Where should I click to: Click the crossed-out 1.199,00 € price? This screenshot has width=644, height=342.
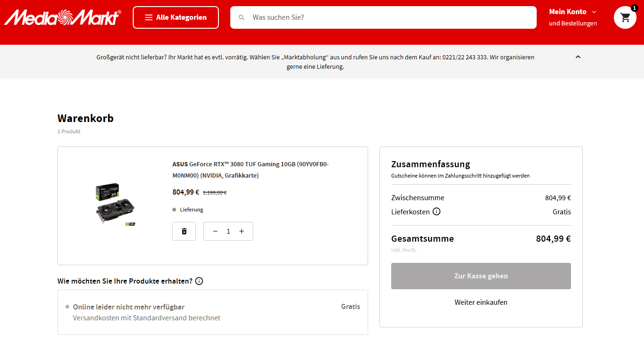click(x=215, y=193)
